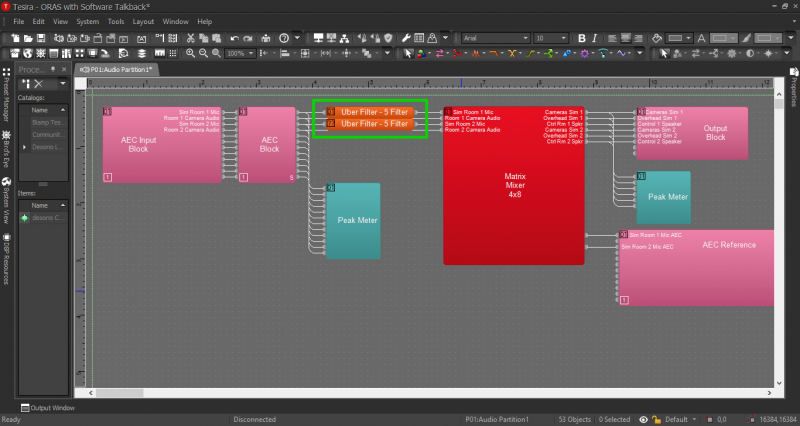The height and width of the screenshot is (426, 800).
Task: Open the File menu
Action: click(x=18, y=21)
